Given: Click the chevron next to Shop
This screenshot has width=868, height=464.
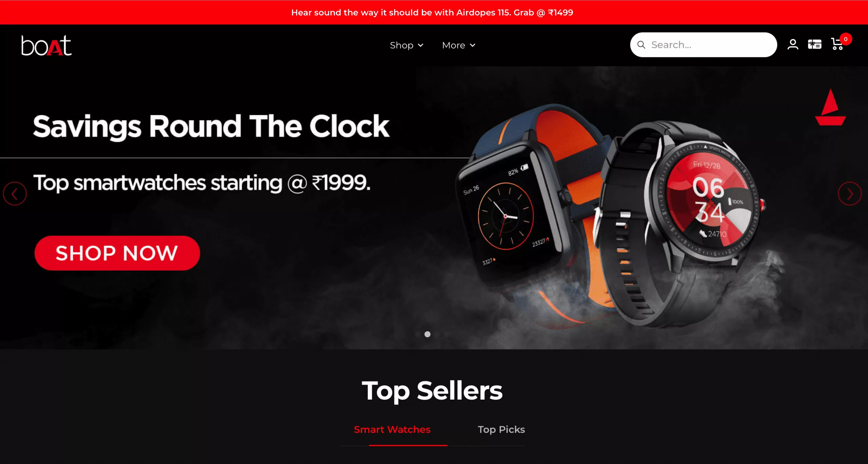Looking at the screenshot, I should pos(420,45).
